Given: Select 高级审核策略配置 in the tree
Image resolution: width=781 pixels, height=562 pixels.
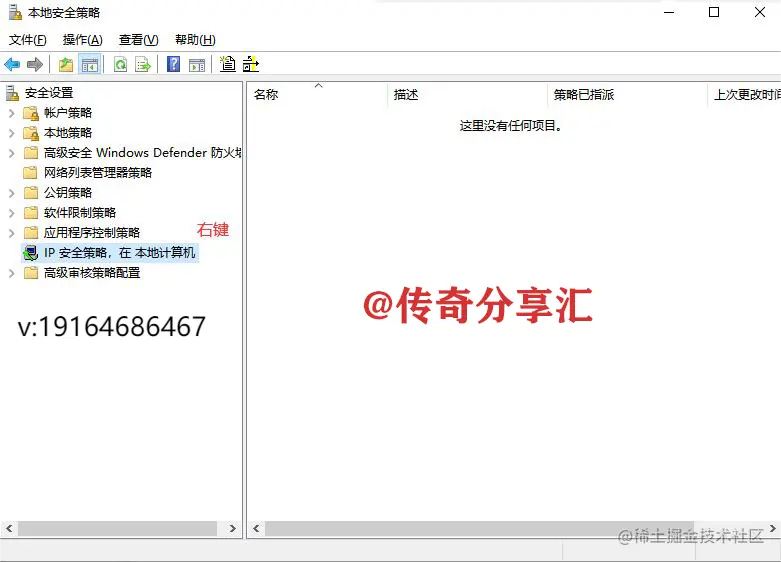Looking at the screenshot, I should click(x=92, y=273).
